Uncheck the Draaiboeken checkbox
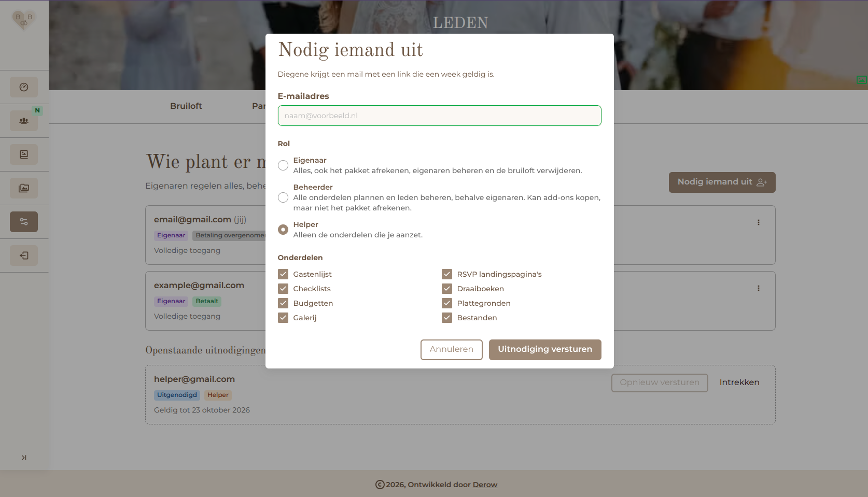 tap(447, 289)
